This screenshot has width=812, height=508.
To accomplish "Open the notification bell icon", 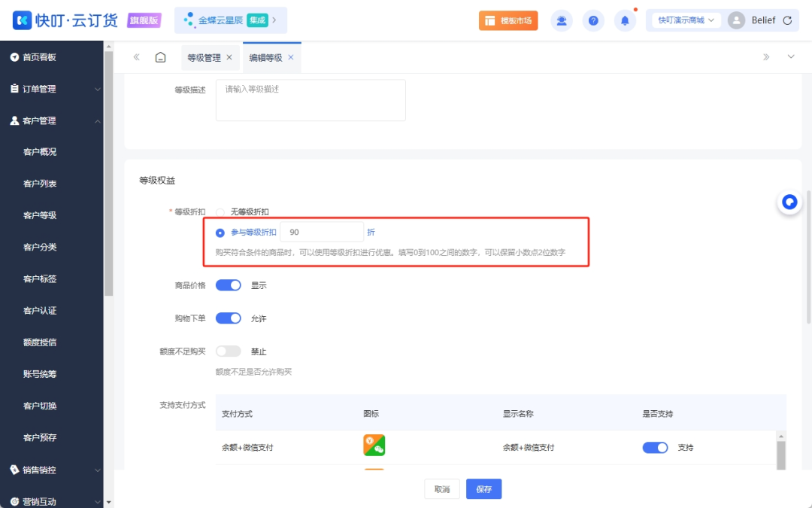I will (625, 20).
